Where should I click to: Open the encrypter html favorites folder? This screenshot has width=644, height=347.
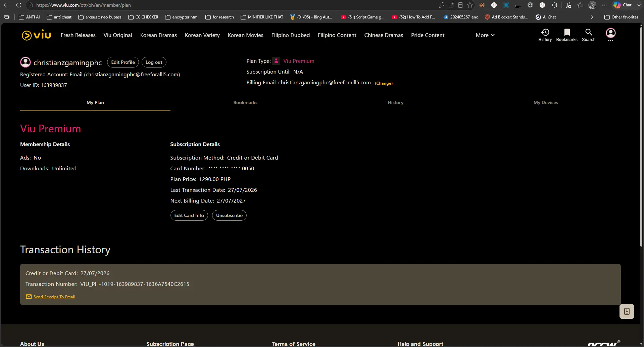pos(182,17)
